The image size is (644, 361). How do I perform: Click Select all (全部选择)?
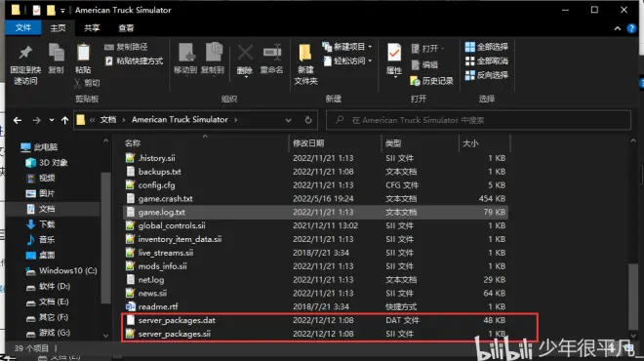pyautogui.click(x=487, y=47)
